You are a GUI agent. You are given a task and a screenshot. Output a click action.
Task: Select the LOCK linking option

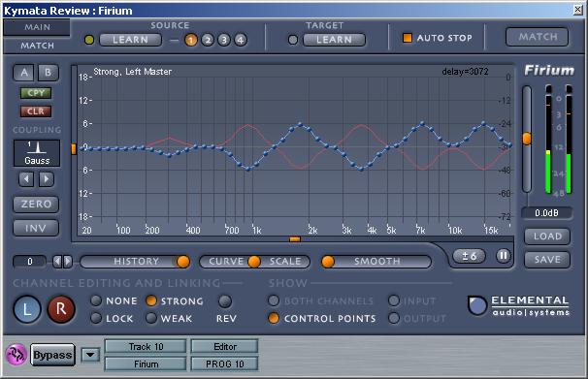click(x=96, y=318)
